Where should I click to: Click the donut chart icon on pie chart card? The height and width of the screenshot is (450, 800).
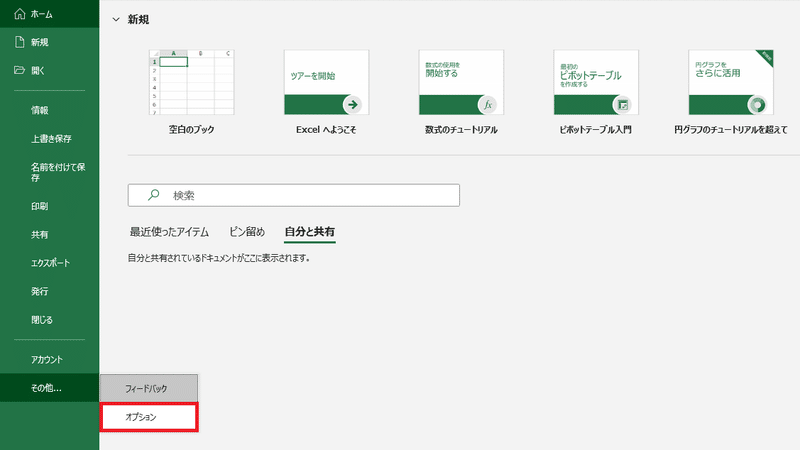(757, 105)
